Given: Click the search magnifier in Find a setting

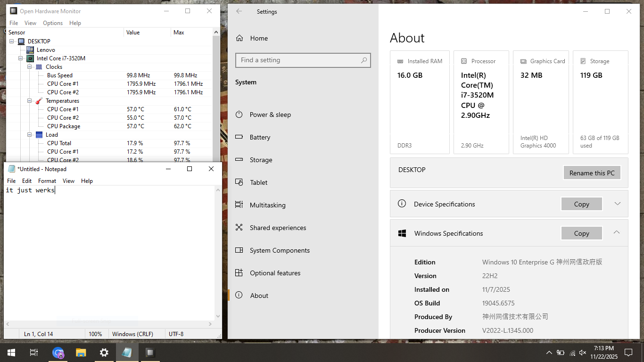Looking at the screenshot, I should (x=364, y=60).
